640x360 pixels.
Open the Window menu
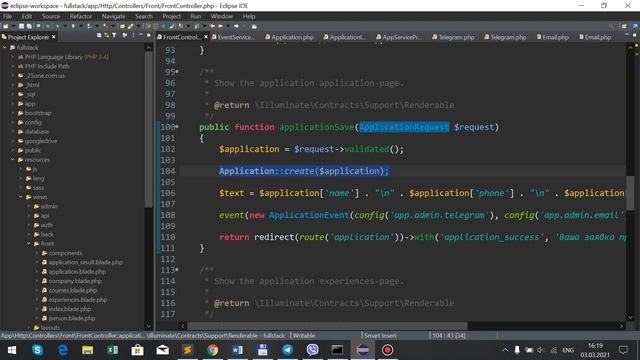(x=222, y=16)
